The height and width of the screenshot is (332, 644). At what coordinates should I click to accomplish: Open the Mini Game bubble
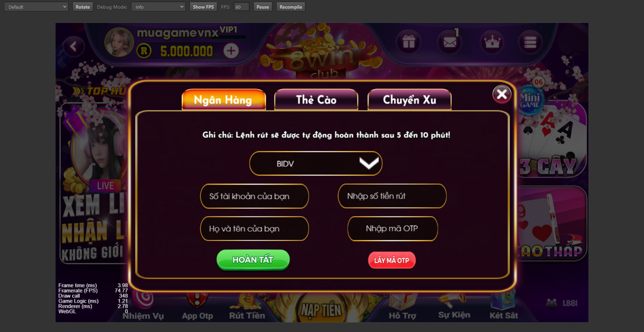pyautogui.click(x=530, y=100)
